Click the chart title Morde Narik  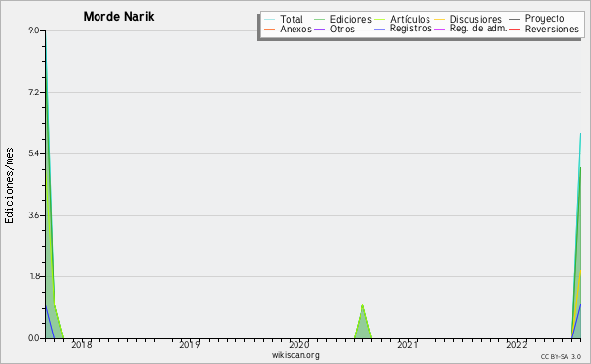[x=118, y=17]
